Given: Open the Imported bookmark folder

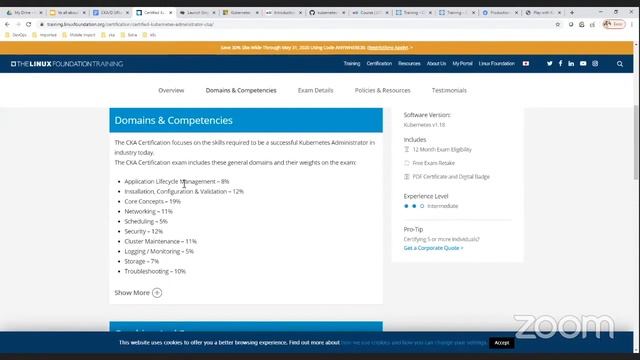Looking at the screenshot, I should [44, 35].
